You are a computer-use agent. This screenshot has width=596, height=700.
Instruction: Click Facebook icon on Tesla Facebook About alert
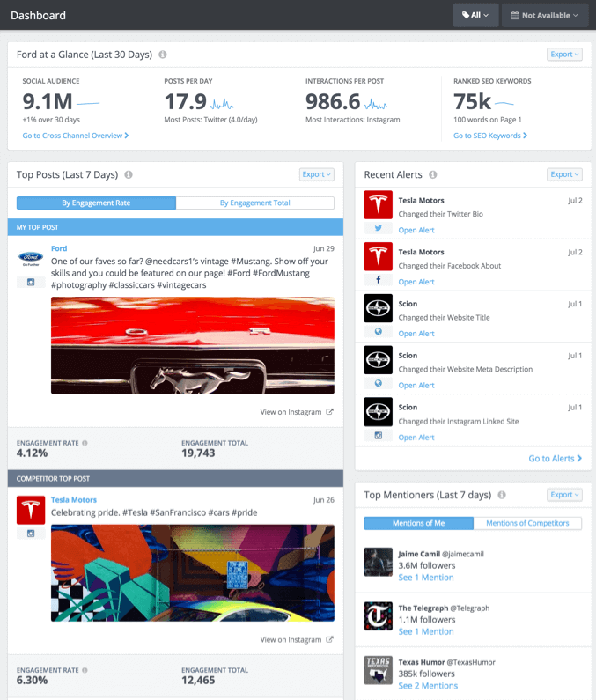click(379, 279)
